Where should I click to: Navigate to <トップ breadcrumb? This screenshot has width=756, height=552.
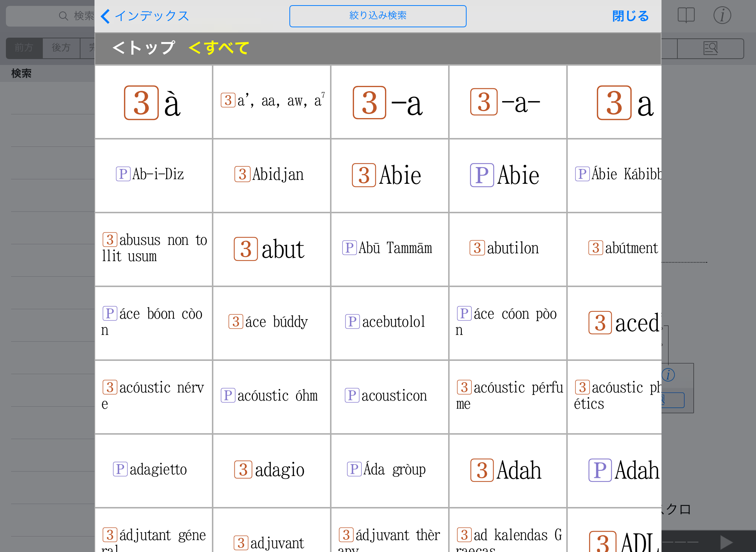coord(144,48)
